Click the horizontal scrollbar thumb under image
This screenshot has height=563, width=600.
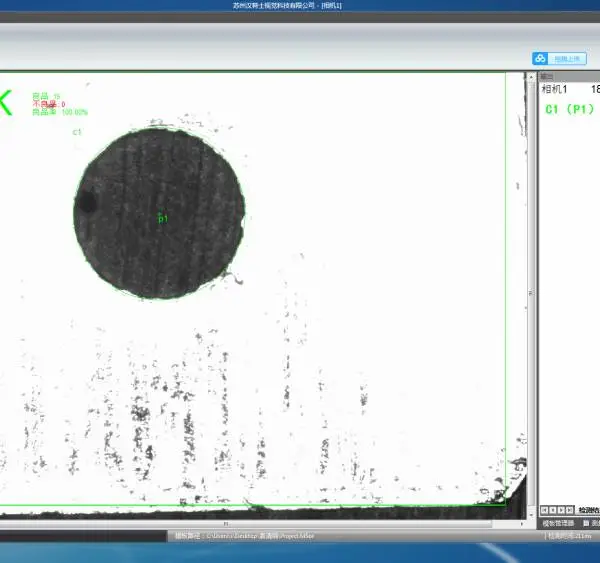click(x=245, y=523)
